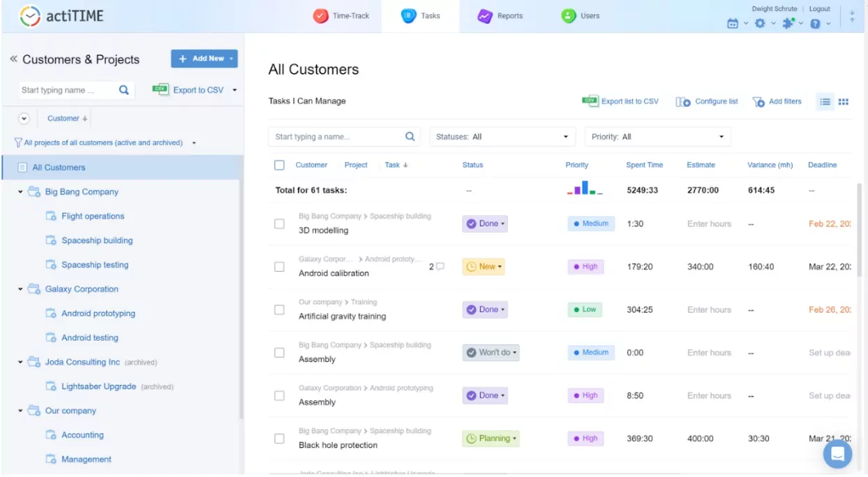The width and height of the screenshot is (868, 477).
Task: Collapse the Our company tree node
Action: coord(20,411)
